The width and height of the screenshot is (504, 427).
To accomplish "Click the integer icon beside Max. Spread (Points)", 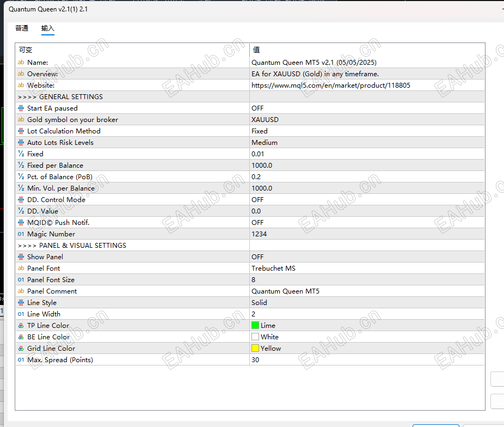I will point(21,360).
